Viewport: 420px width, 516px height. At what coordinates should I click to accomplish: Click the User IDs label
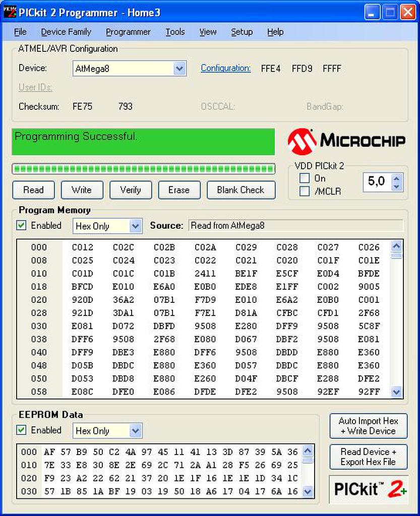36,87
